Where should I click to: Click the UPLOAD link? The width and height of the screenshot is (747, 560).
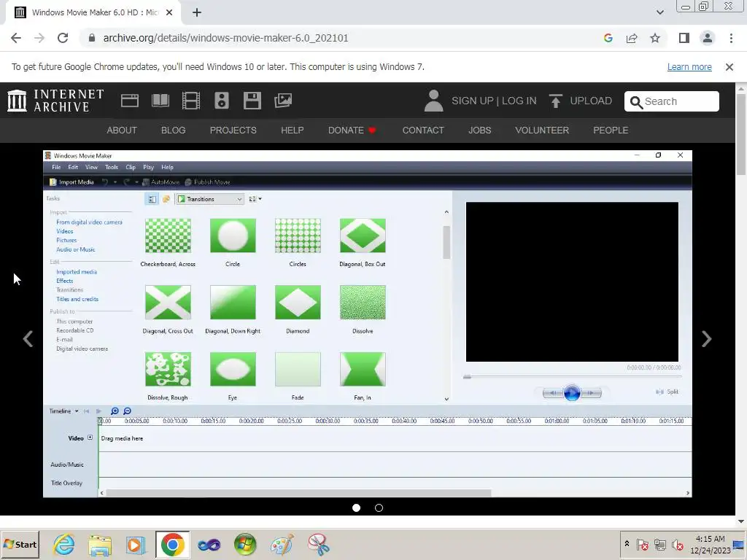(591, 101)
